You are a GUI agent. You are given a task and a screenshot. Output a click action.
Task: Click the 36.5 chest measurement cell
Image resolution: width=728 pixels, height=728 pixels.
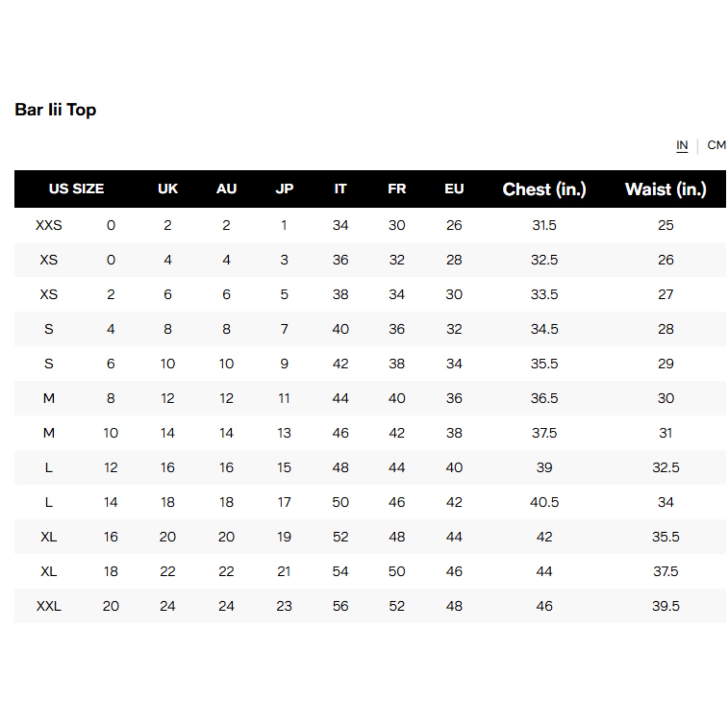coord(544,398)
